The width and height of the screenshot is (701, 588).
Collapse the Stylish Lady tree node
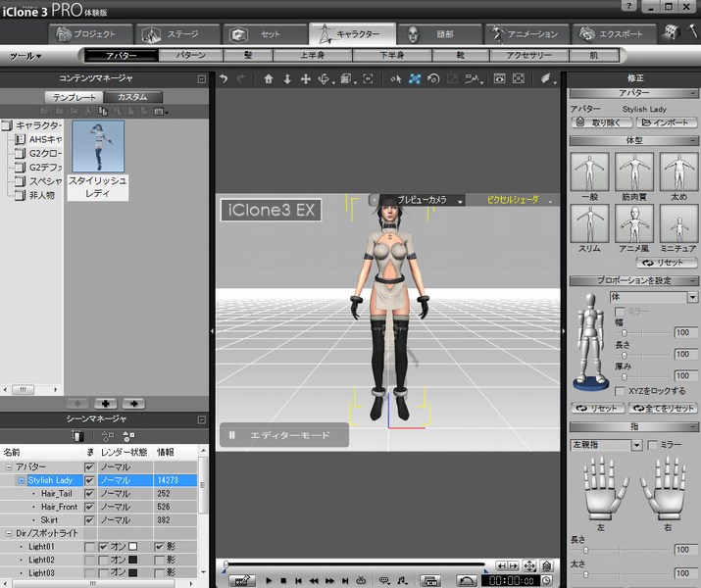point(21,480)
